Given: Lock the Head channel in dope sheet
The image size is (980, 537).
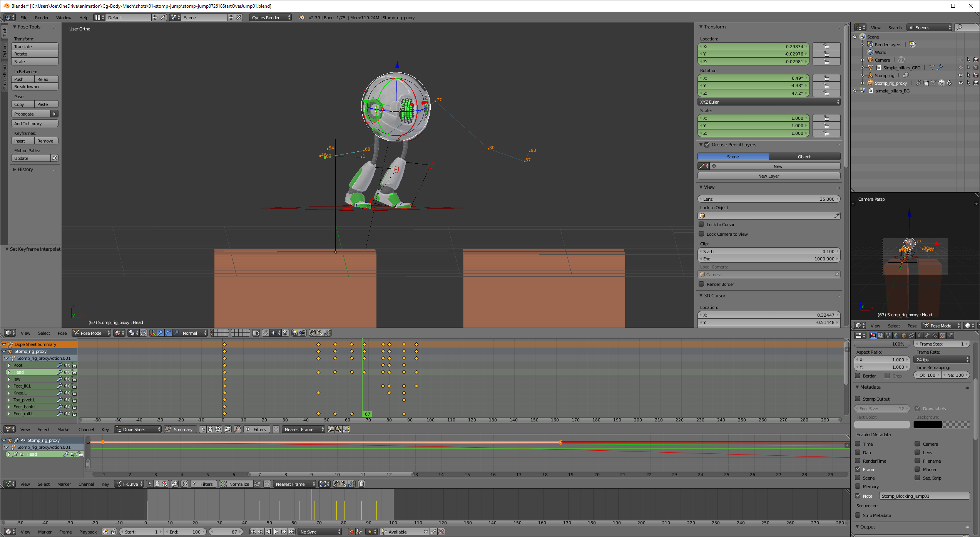Looking at the screenshot, I should tap(74, 372).
